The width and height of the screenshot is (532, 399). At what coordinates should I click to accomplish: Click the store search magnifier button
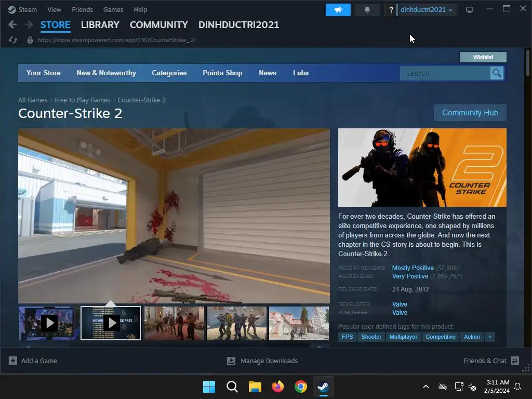(x=497, y=73)
